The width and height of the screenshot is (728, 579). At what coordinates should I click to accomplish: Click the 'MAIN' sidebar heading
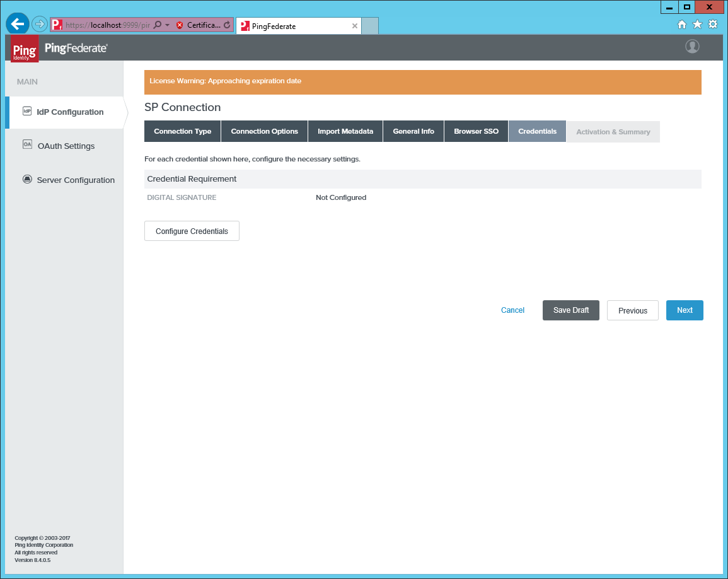[27, 82]
